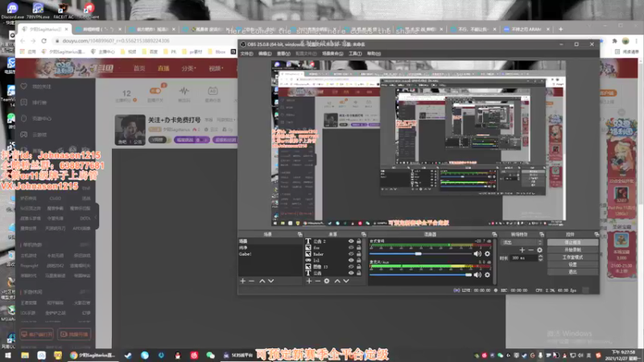The image size is (644, 362).
Task: Click the Chrome address bar URL
Action: (x=116, y=41)
